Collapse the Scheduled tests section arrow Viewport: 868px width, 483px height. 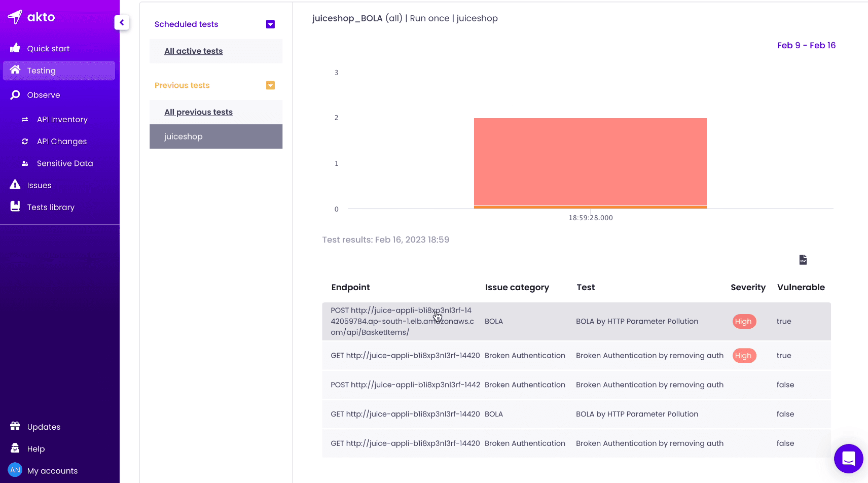[x=270, y=24]
